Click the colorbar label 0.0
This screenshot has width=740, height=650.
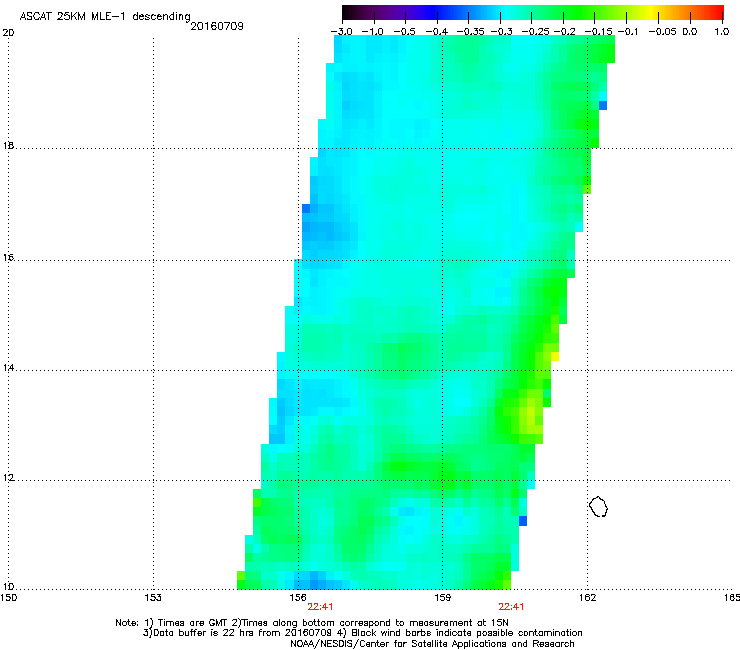pyautogui.click(x=690, y=32)
